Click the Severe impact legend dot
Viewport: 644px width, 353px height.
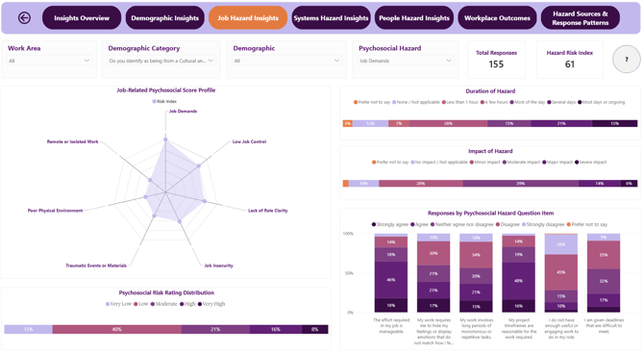point(577,163)
